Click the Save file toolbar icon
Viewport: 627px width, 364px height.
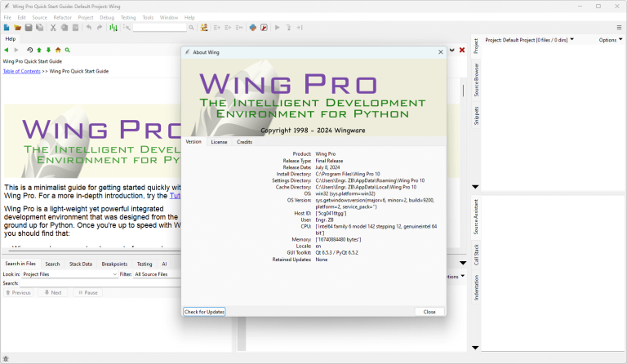pos(29,28)
